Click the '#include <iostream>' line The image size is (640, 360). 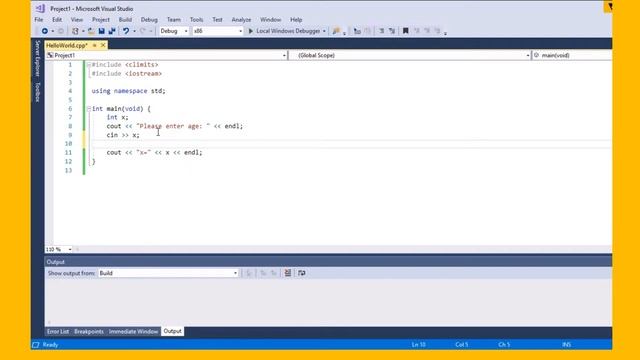pos(127,74)
